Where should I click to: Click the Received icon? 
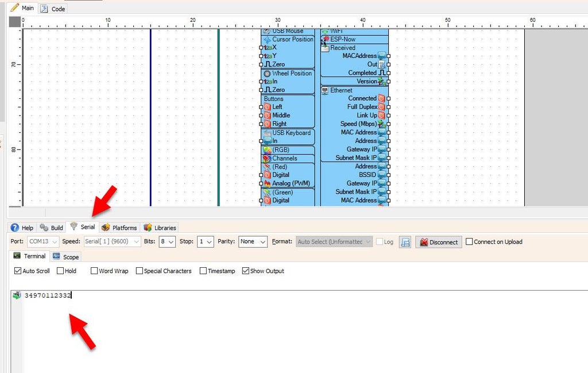click(325, 48)
